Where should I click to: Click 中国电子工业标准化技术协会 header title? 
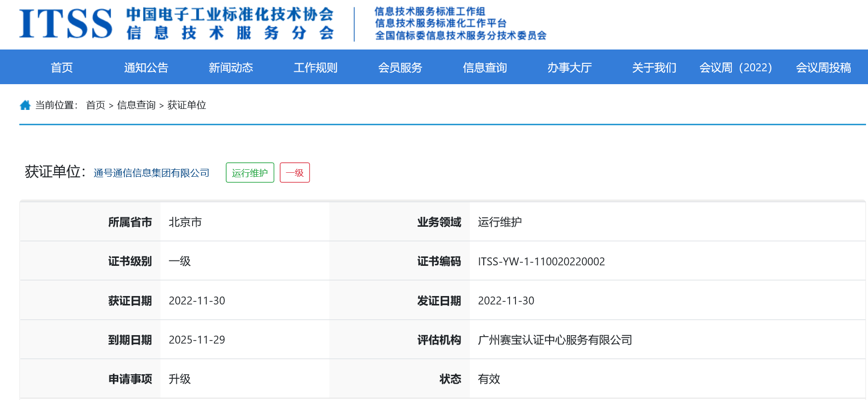click(x=230, y=14)
